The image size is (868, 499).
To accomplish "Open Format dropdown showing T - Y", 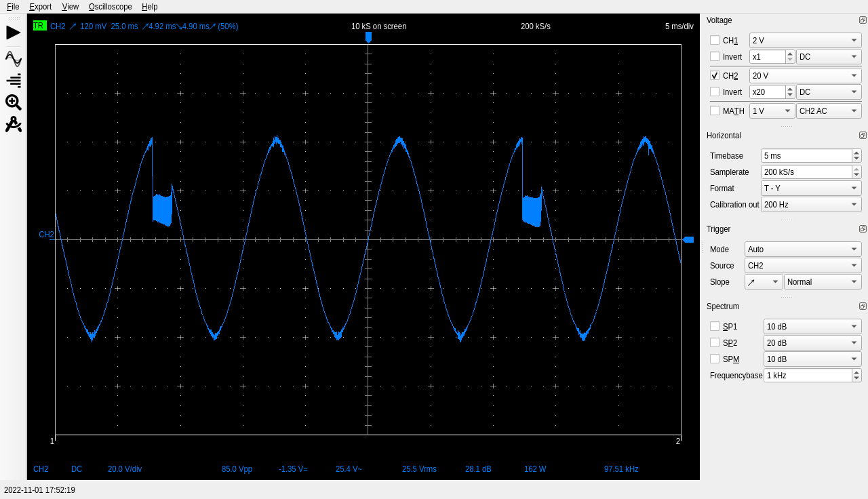I will (811, 188).
